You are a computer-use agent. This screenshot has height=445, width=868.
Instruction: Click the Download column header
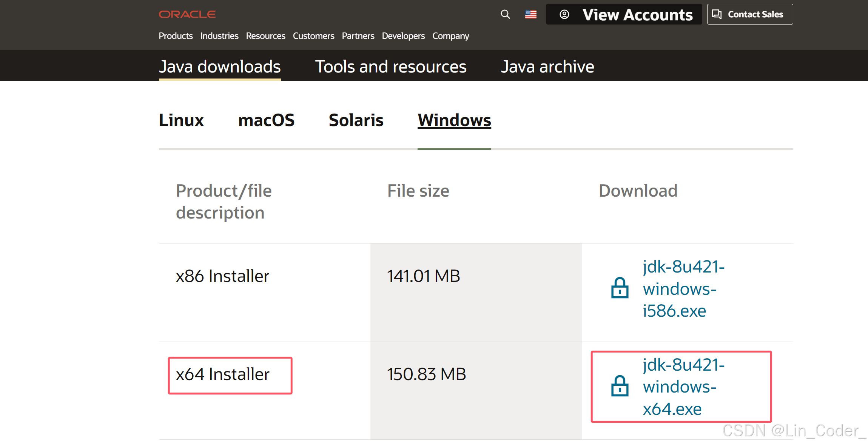tap(638, 191)
